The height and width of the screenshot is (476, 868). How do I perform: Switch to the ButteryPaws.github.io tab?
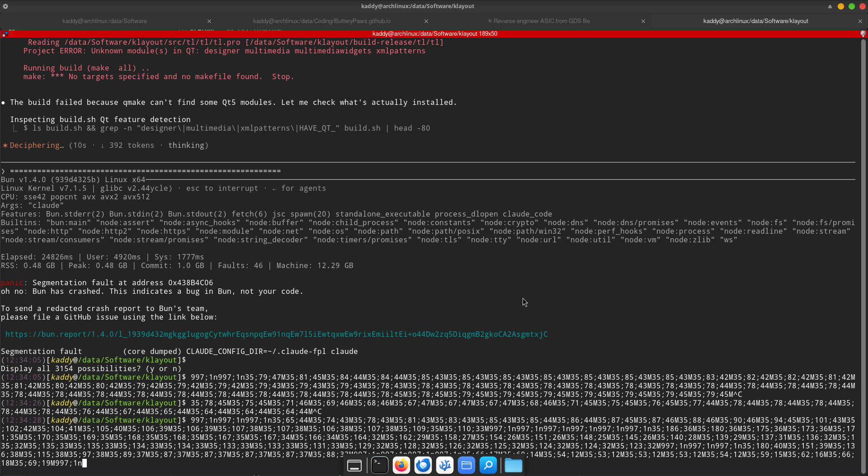321,21
